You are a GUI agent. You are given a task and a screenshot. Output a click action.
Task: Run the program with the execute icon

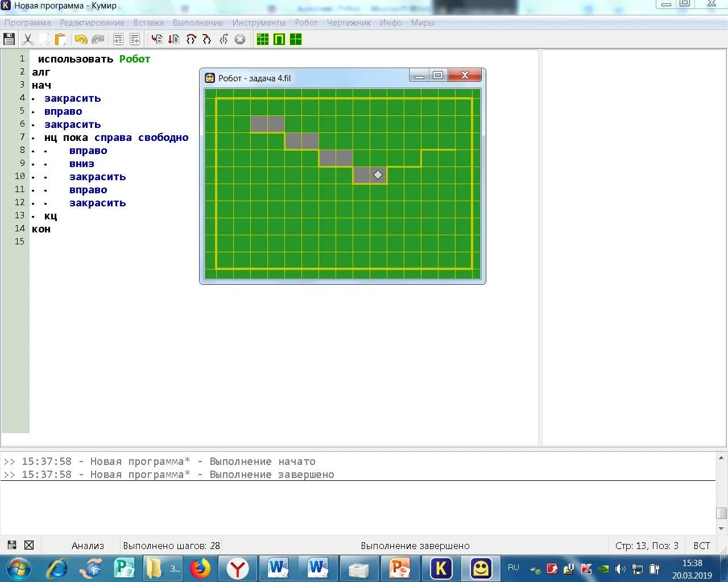[x=156, y=39]
